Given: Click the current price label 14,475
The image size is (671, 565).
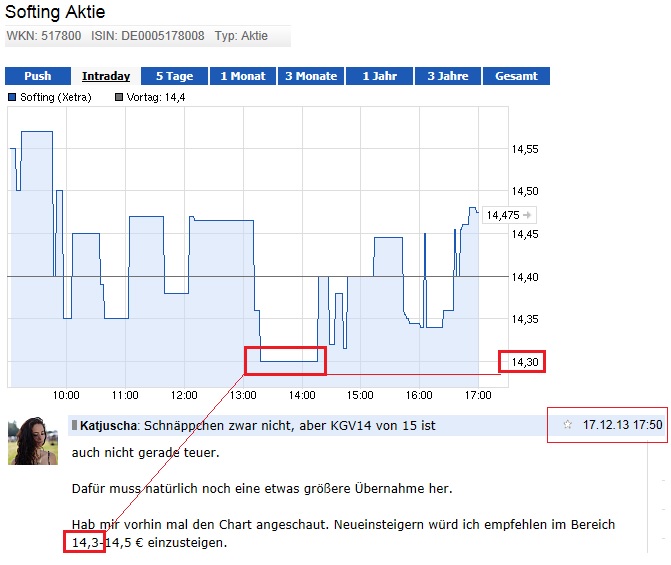Looking at the screenshot, I should click(503, 215).
